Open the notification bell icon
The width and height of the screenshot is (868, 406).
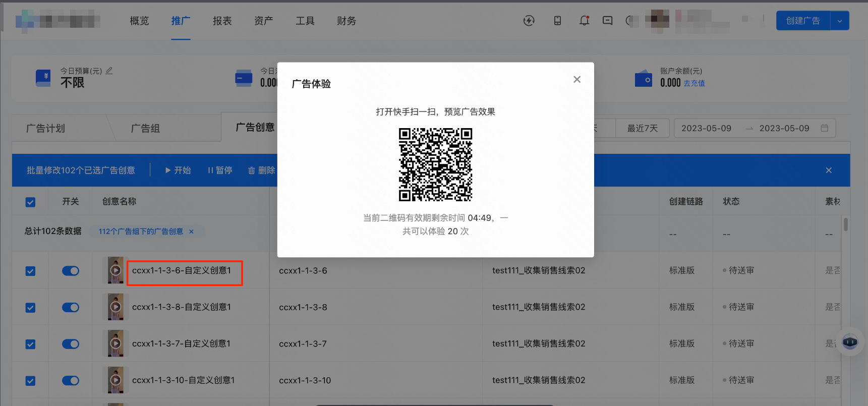pos(584,21)
